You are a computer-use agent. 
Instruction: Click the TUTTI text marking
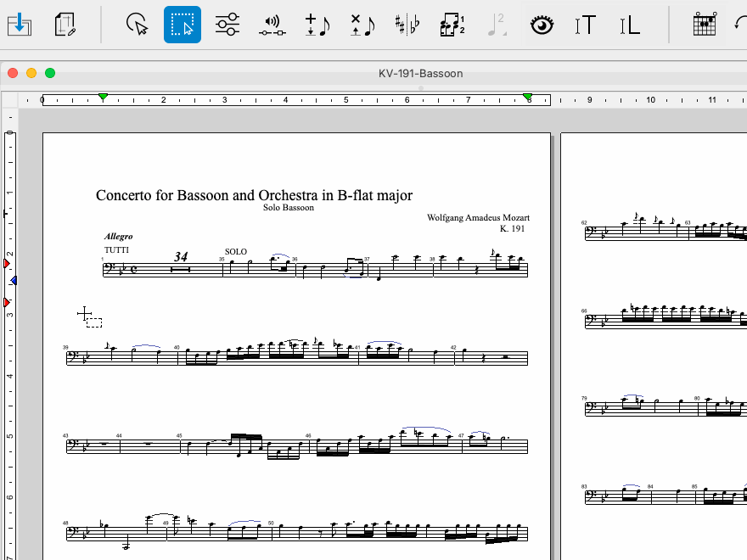click(117, 250)
